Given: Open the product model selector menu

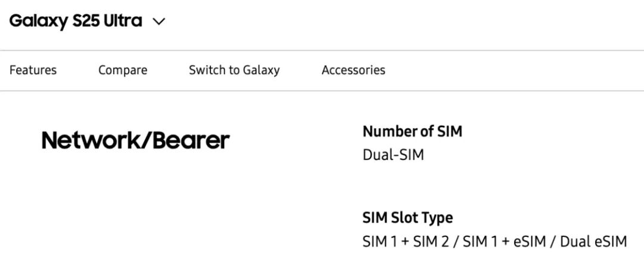Looking at the screenshot, I should click(159, 22).
